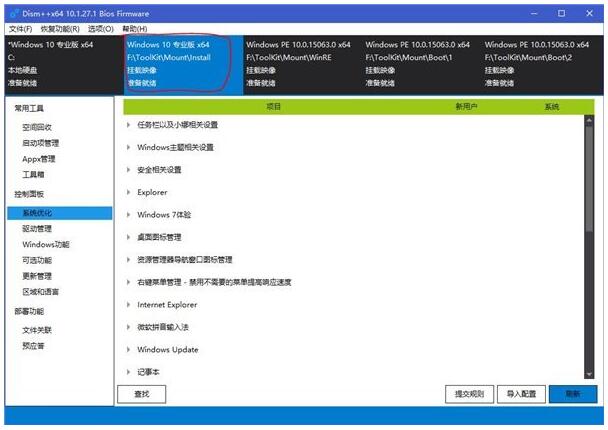Select the F:\ToolKit\Mount\Boot\1 image
The width and height of the screenshot is (608, 430).
421,64
